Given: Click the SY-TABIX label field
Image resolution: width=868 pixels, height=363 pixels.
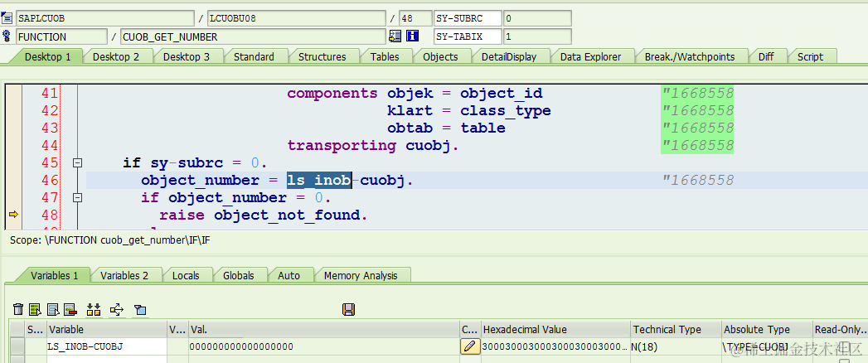Looking at the screenshot, I should click(x=468, y=37).
